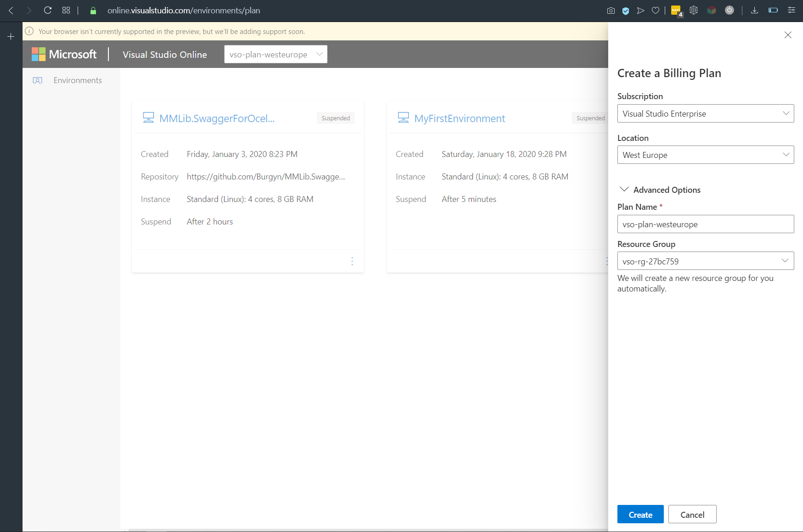Collapse the Advanced Options section

point(660,190)
